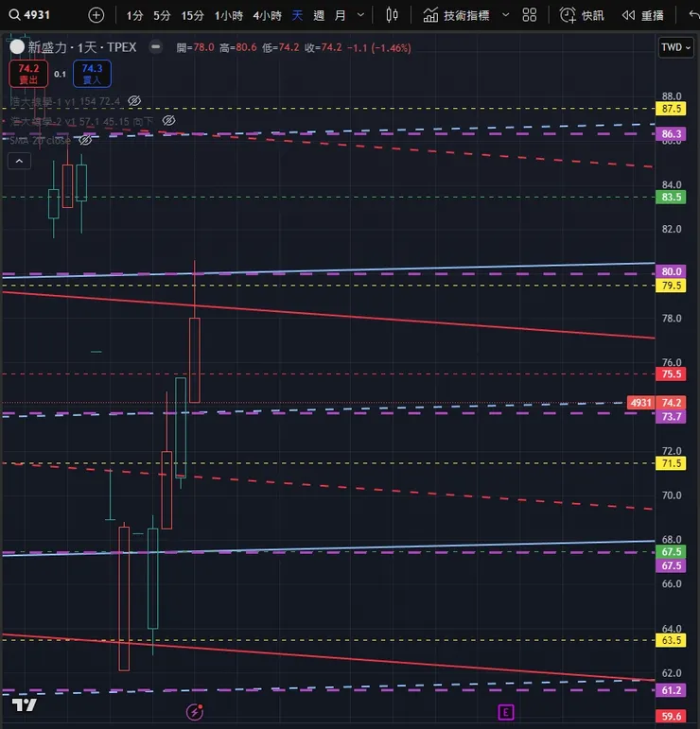Select the 週 weekly timeframe
Viewport: 700px width, 729px height.
pyautogui.click(x=319, y=16)
